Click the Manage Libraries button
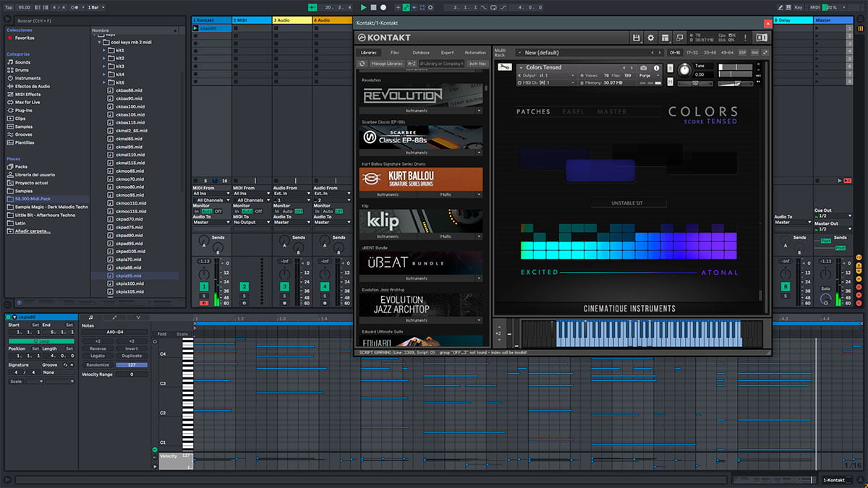This screenshot has width=868, height=488. pyautogui.click(x=386, y=64)
